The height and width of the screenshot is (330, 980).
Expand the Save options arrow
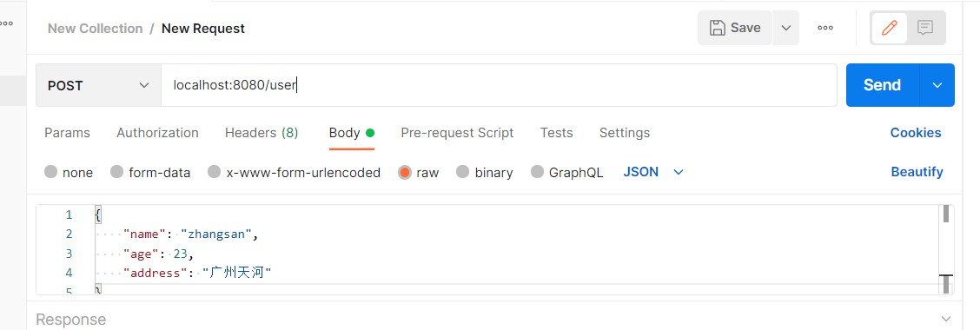pyautogui.click(x=786, y=28)
